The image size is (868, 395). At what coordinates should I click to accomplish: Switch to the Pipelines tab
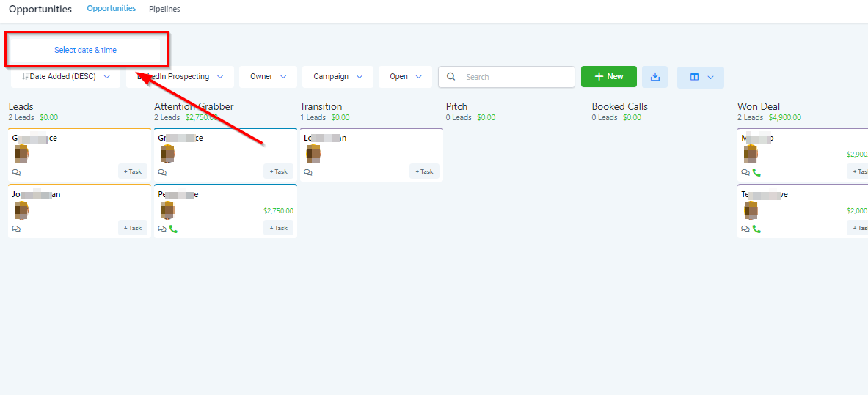click(x=164, y=10)
